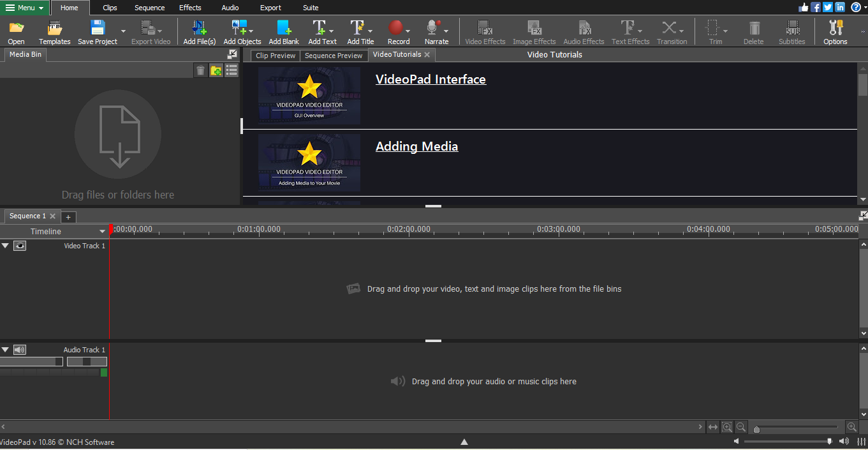Click the Subtitles toolbar icon
Viewport: 868px width, 450px height.
click(x=793, y=27)
